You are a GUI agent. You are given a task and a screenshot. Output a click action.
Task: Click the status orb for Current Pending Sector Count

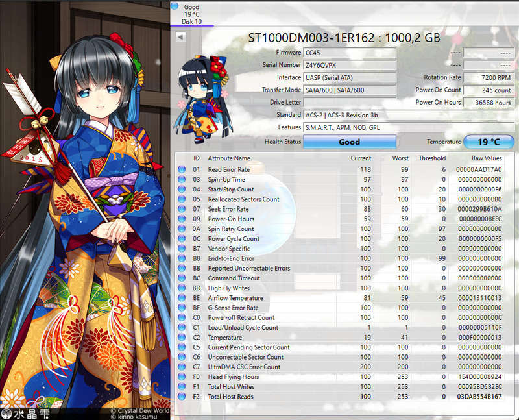point(182,347)
